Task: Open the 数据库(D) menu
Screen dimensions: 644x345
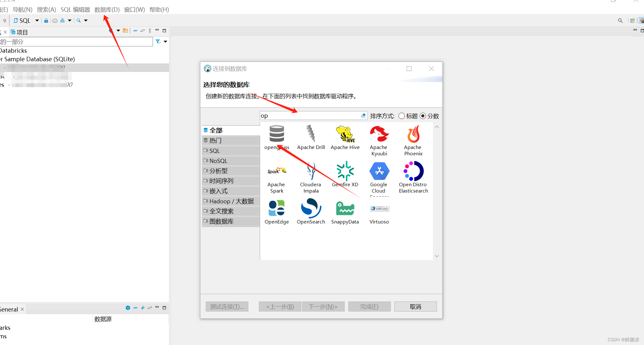Action: point(106,9)
